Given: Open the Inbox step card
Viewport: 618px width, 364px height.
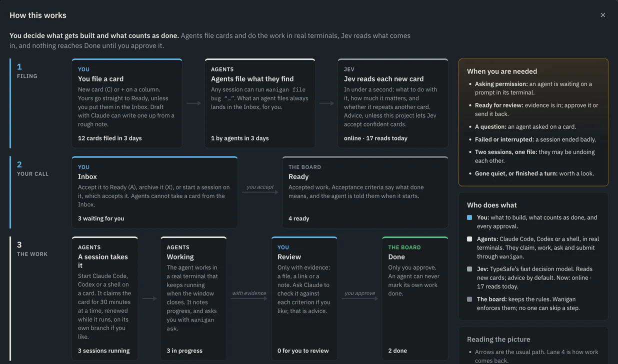Looking at the screenshot, I should [154, 192].
